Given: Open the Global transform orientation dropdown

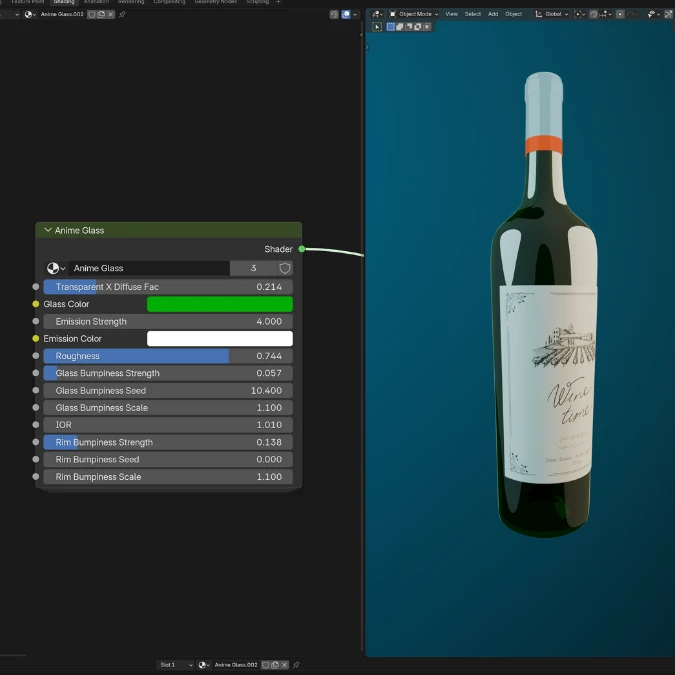Looking at the screenshot, I should pyautogui.click(x=551, y=14).
